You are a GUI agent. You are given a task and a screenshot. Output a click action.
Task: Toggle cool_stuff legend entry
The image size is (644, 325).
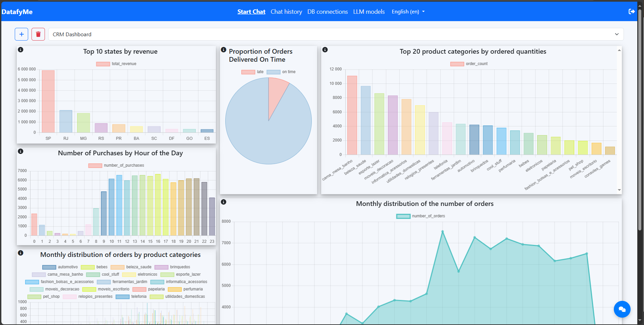point(103,274)
